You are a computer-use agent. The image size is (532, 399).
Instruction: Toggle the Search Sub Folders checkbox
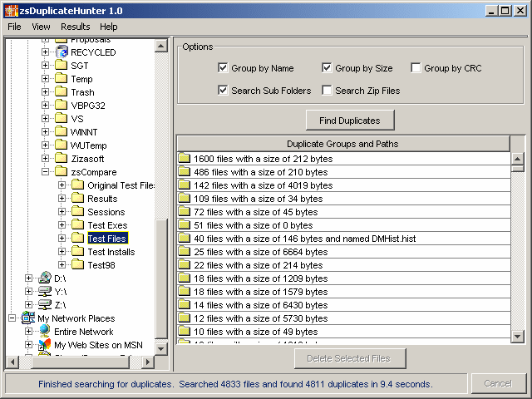point(223,91)
